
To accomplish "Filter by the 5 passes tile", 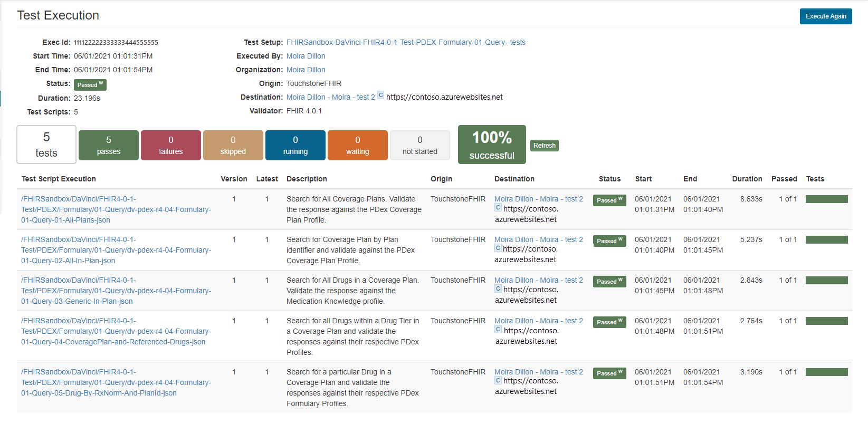I will coord(109,145).
